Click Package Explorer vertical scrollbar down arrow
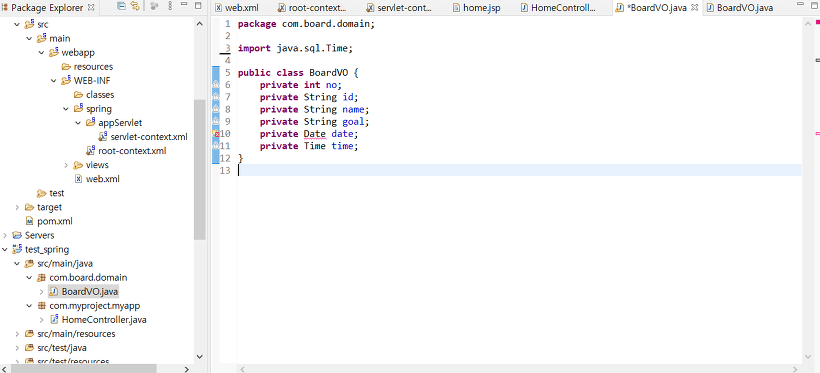Image resolution: width=820 pixels, height=373 pixels. point(199,356)
